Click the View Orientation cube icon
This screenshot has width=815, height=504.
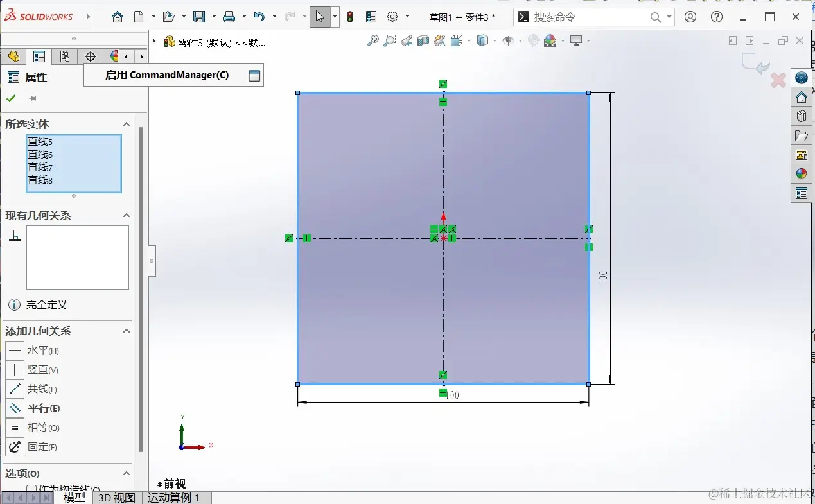[457, 41]
